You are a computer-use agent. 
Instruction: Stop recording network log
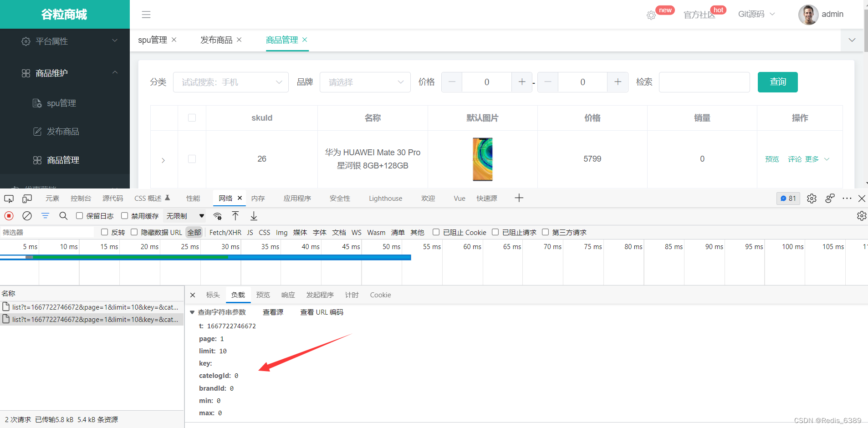click(x=9, y=216)
